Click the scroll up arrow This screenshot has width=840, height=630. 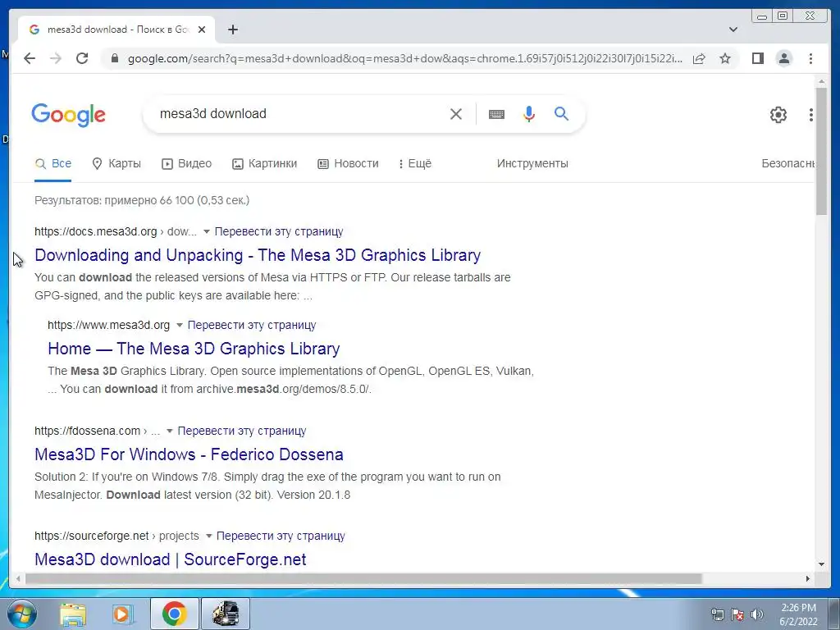click(x=821, y=81)
